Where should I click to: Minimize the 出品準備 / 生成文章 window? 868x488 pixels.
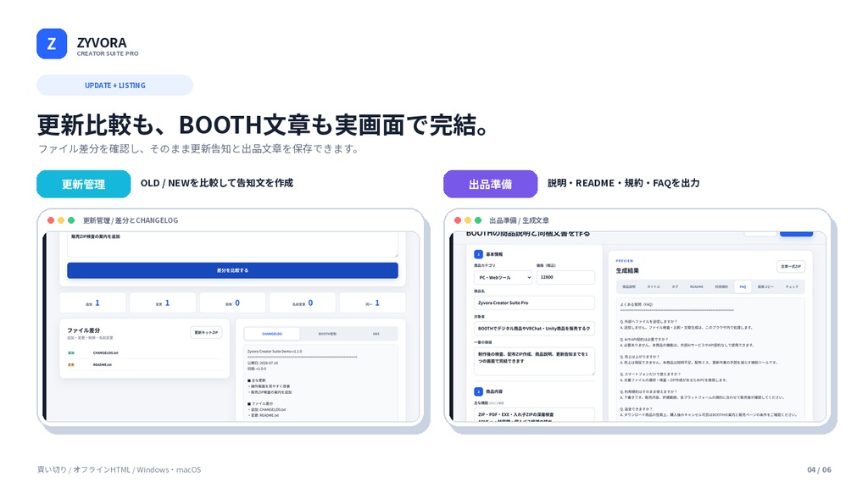pos(468,220)
